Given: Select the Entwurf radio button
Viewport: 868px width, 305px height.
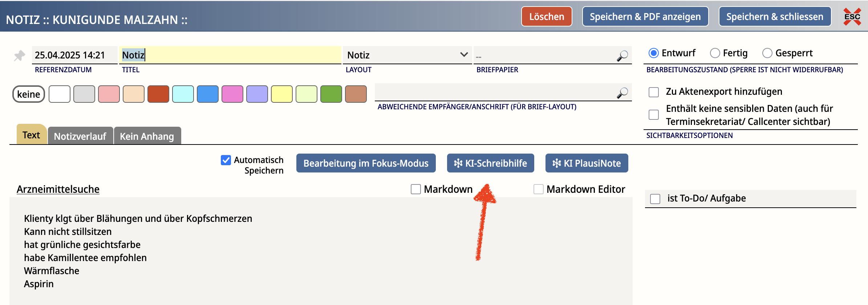Looking at the screenshot, I should click(x=654, y=53).
